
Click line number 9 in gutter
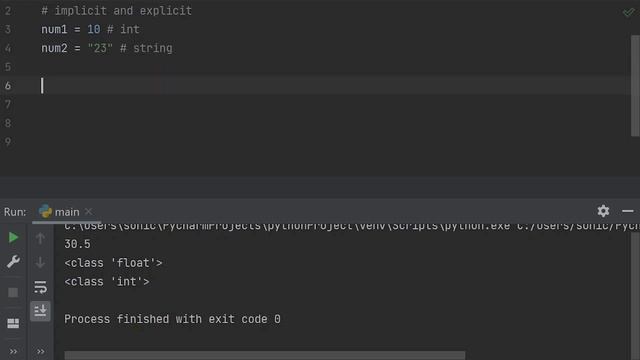click(x=8, y=142)
